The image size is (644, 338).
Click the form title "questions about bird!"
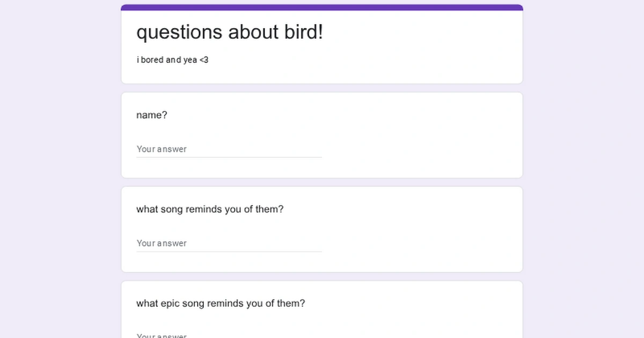(230, 32)
